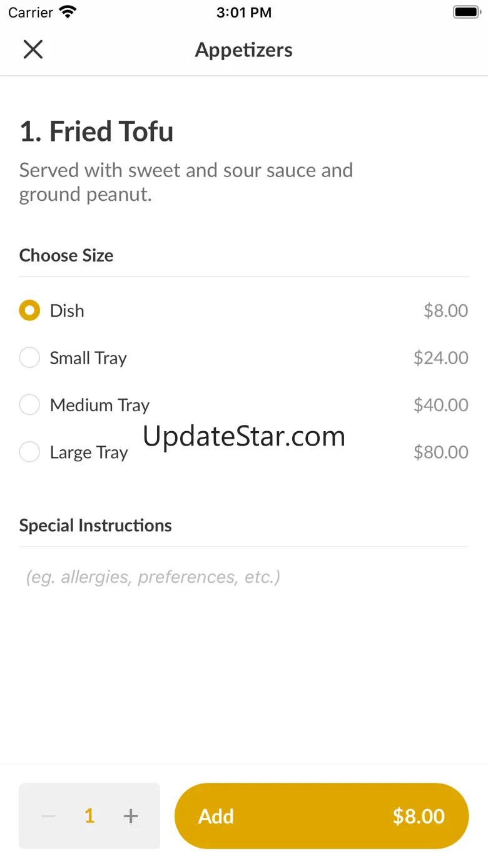Screen dimensions: 488x868
Task: Tap the battery icon in status bar
Action: pos(466,12)
